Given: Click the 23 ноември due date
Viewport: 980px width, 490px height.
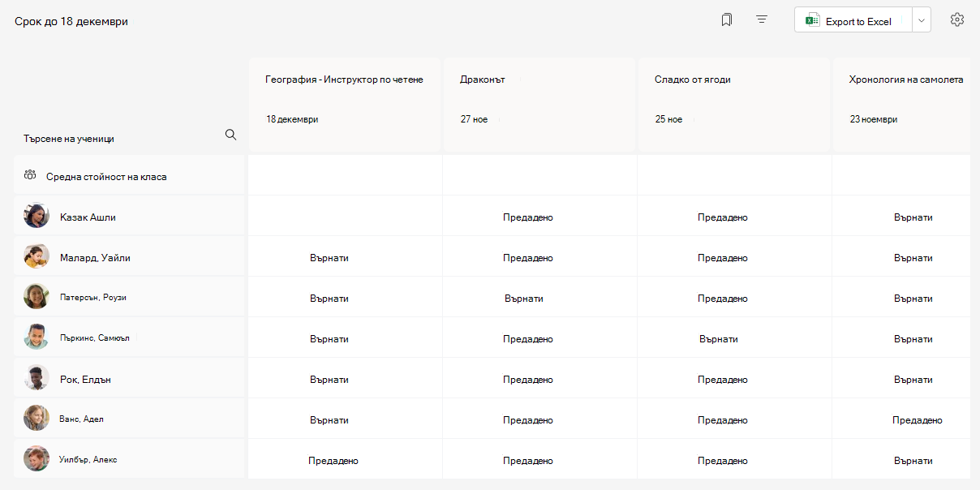Looking at the screenshot, I should [874, 119].
